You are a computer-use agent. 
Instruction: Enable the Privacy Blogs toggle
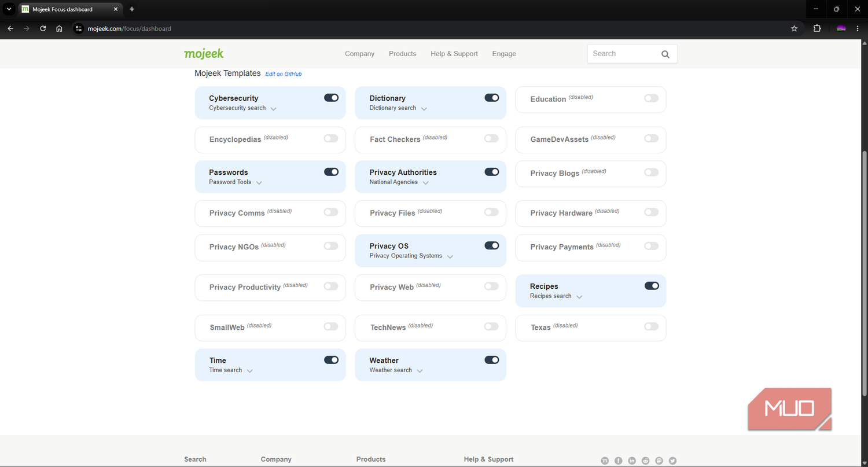coord(652,172)
